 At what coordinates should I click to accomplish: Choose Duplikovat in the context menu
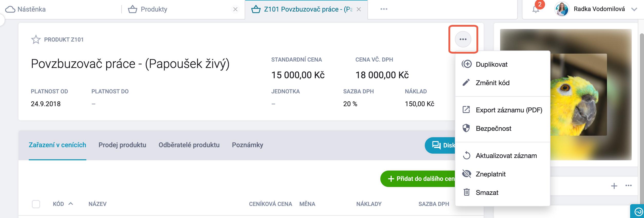[x=491, y=64]
